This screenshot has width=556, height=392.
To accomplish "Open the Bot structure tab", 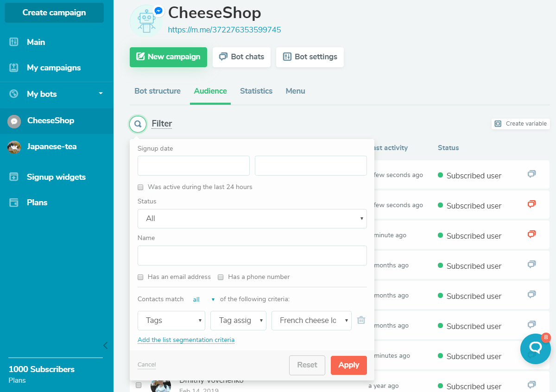I will pyautogui.click(x=157, y=91).
